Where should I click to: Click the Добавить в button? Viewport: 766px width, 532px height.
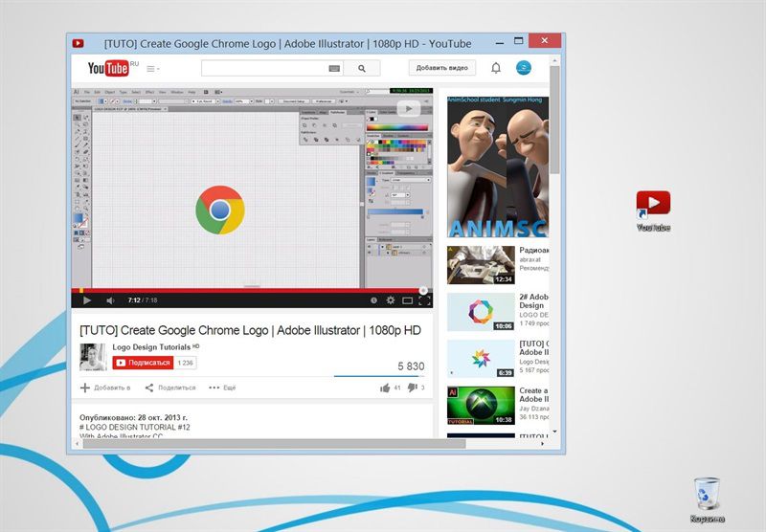tap(105, 388)
